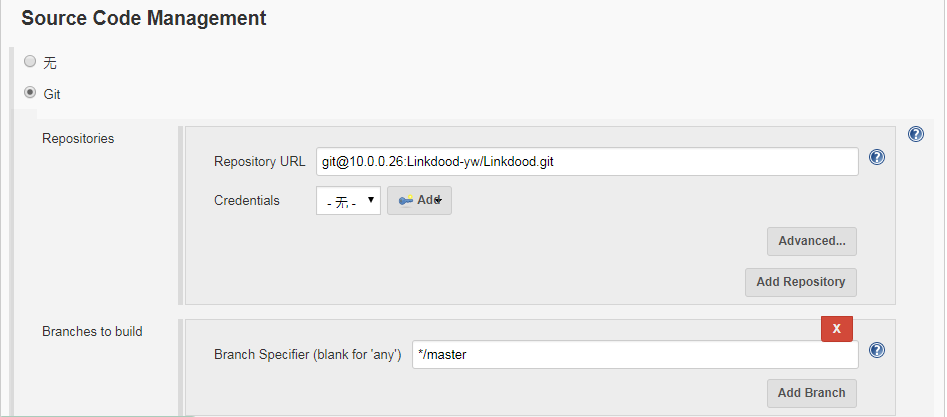Click the Repositories section label
Viewport: 947px width, 417px height.
(x=78, y=139)
